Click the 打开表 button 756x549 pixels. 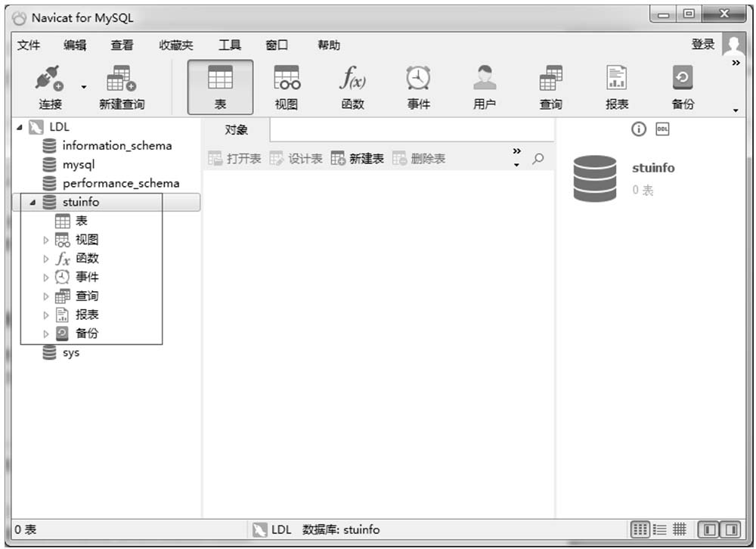tap(234, 158)
